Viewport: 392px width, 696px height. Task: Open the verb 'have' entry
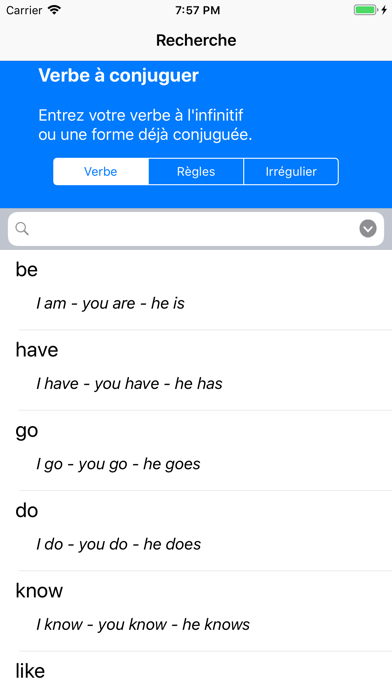click(196, 370)
